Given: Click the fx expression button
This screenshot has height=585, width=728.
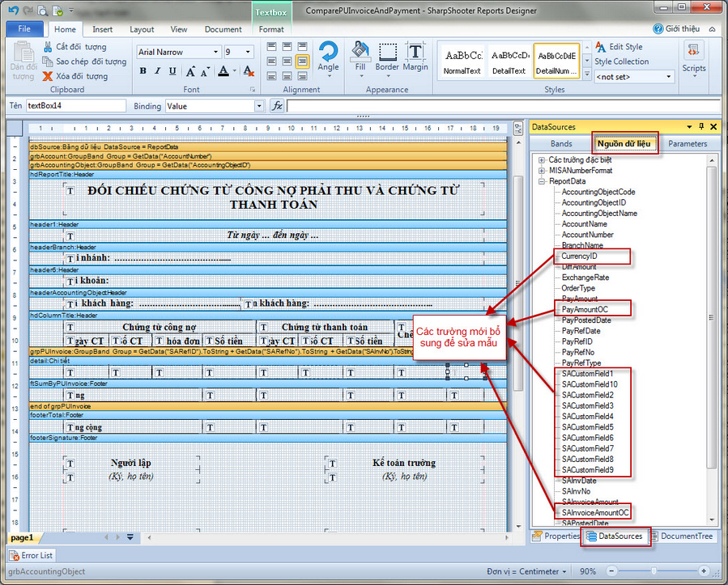Looking at the screenshot, I should coord(277,106).
